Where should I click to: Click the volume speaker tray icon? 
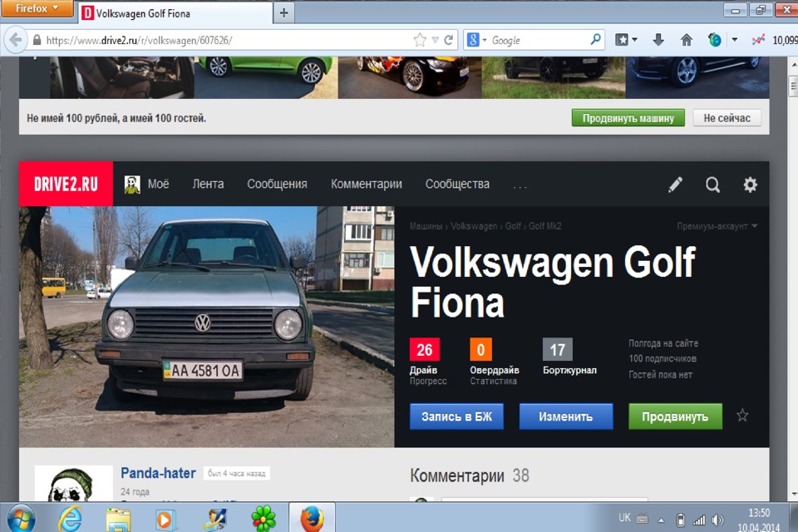click(x=717, y=520)
